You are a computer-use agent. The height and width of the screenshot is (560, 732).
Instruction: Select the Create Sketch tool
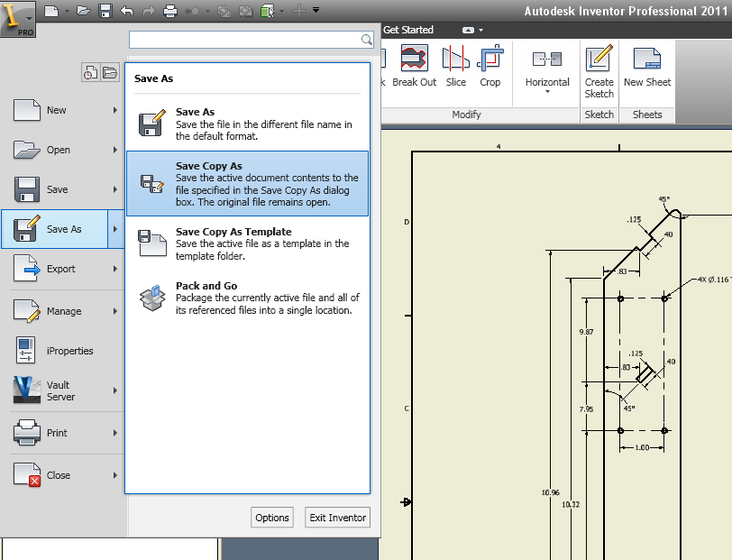599,69
